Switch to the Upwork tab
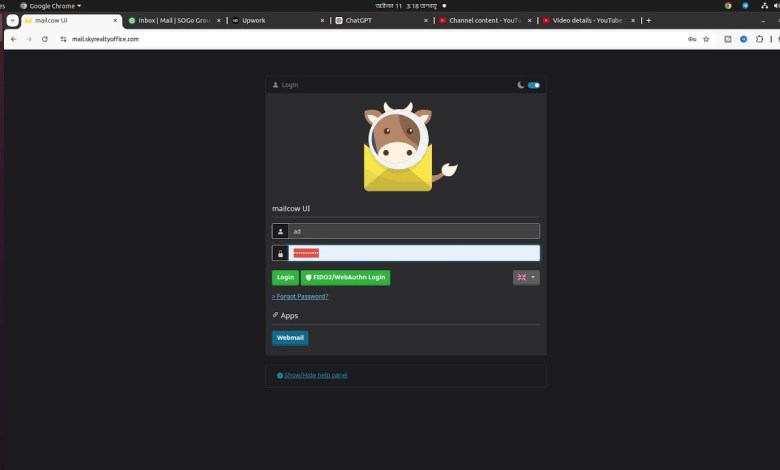Viewport: 780px width, 470px height. point(277,20)
